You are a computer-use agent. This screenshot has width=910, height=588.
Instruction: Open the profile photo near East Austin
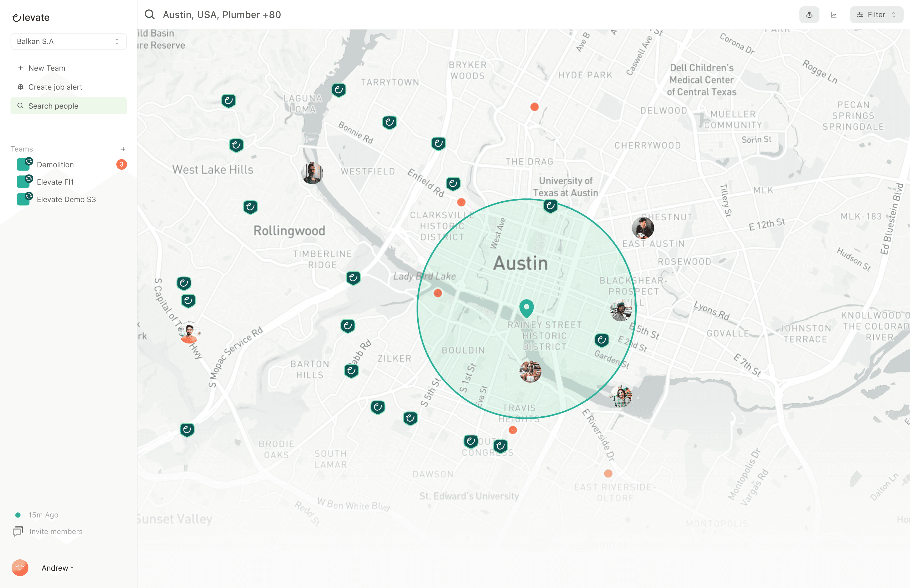(x=643, y=228)
